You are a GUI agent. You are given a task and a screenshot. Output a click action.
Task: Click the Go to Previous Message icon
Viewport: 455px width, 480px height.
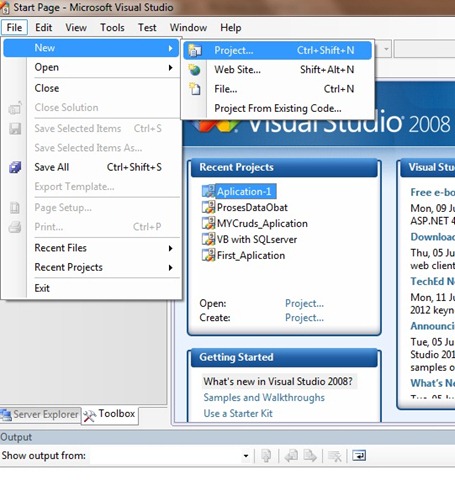(291, 456)
